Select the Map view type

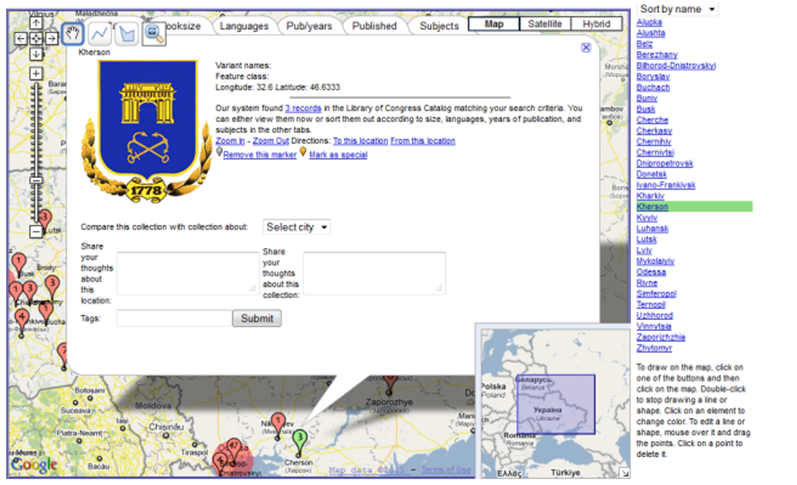tap(494, 24)
